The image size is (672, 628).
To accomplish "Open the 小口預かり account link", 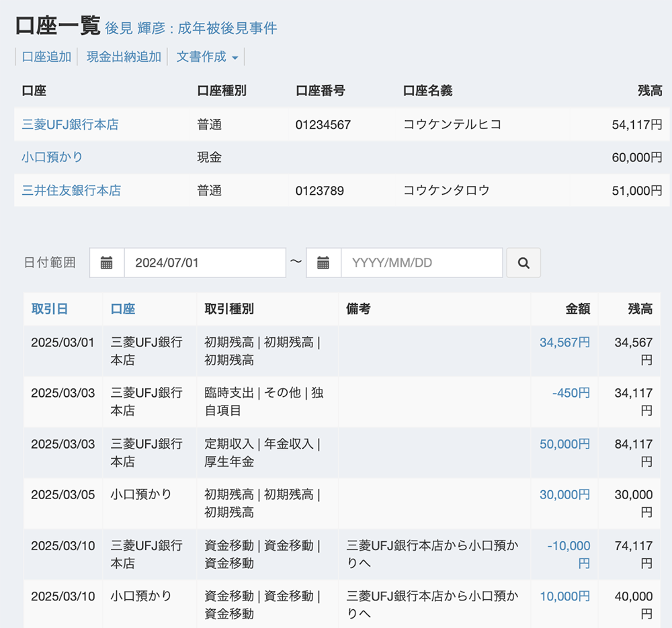I will click(52, 157).
